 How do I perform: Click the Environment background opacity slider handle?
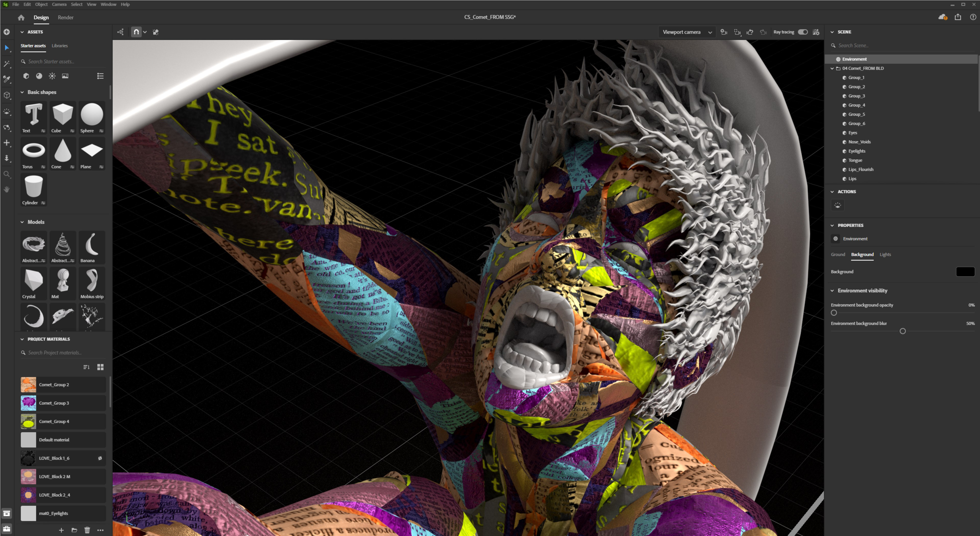click(x=834, y=313)
